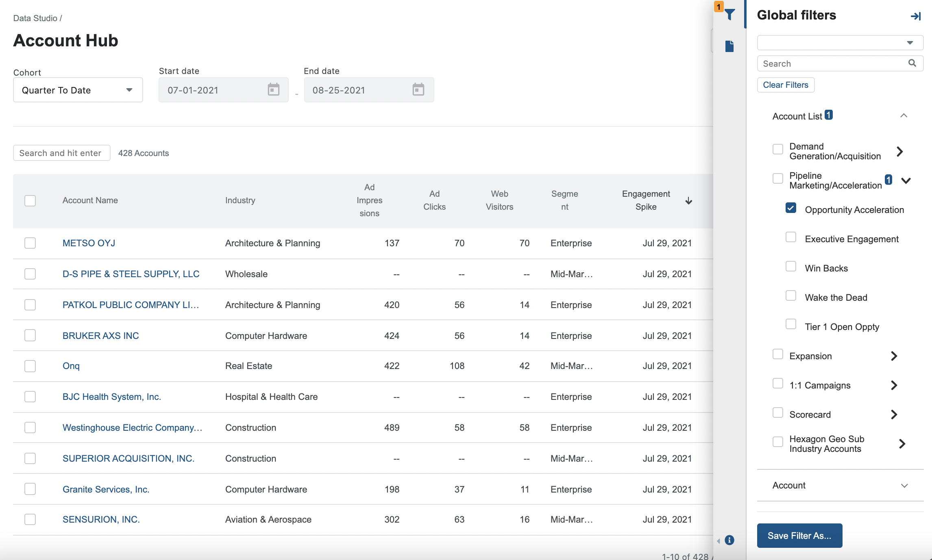Open PATKOL PUBLIC COMPANY account link
The width and height of the screenshot is (932, 560).
(x=131, y=305)
